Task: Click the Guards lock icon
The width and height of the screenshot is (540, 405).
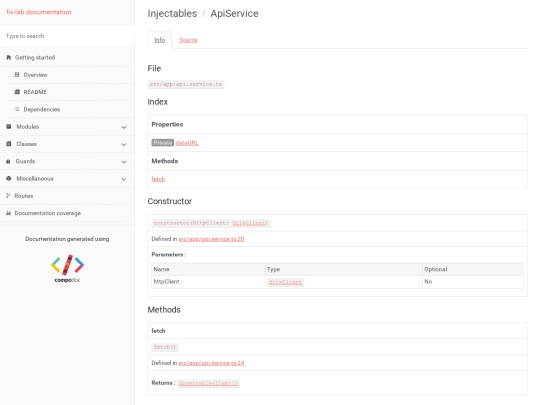Action: [x=8, y=161]
